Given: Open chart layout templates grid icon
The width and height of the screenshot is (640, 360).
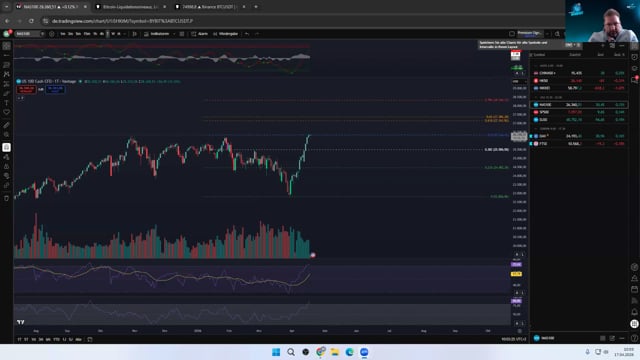Looking at the screenshot, I should point(182,34).
